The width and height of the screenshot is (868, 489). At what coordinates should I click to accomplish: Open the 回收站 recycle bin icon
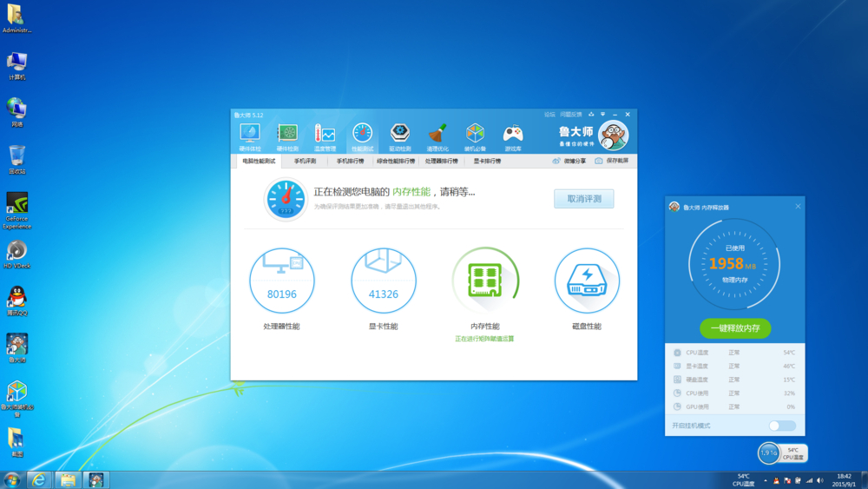click(17, 160)
